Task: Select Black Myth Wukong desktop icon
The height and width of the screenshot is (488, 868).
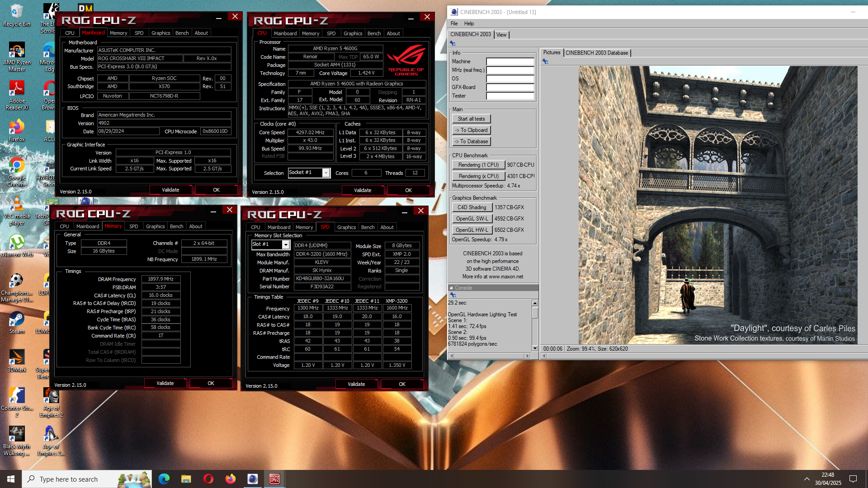Action: pyautogui.click(x=17, y=441)
